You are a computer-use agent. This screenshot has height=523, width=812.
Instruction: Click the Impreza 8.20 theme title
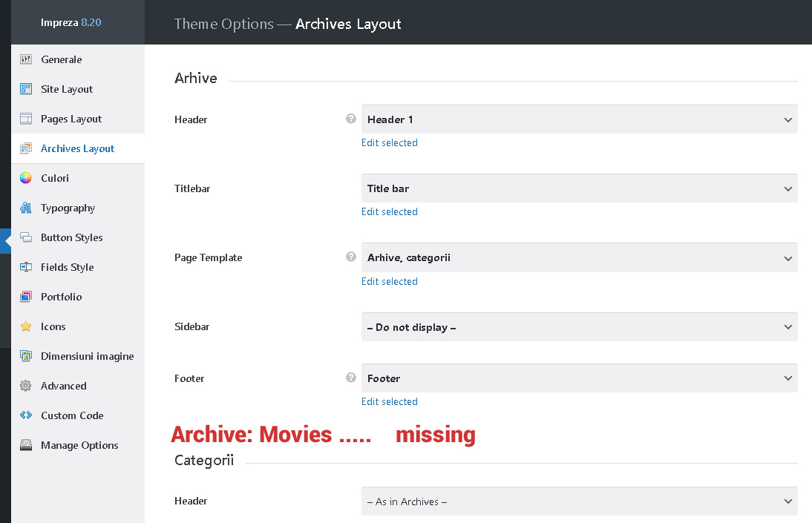pyautogui.click(x=71, y=22)
